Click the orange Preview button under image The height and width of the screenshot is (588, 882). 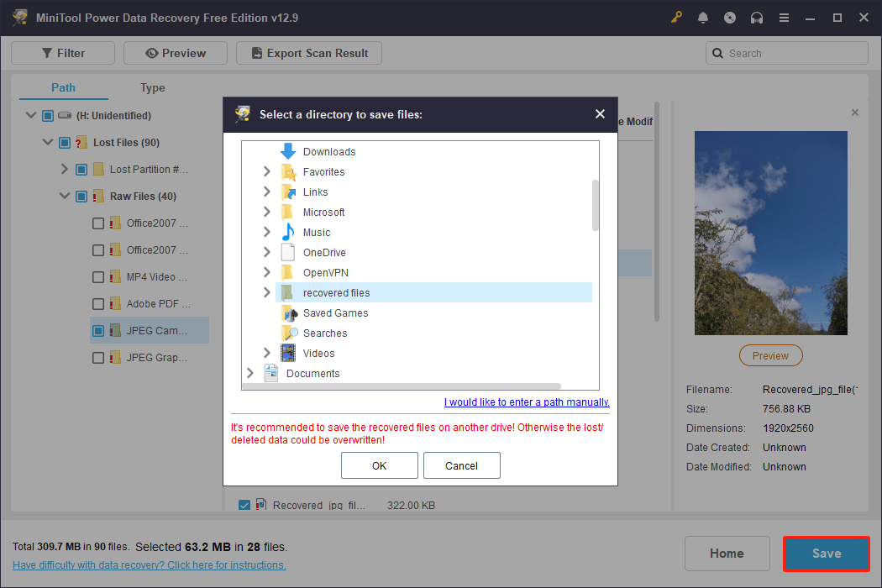pos(770,355)
